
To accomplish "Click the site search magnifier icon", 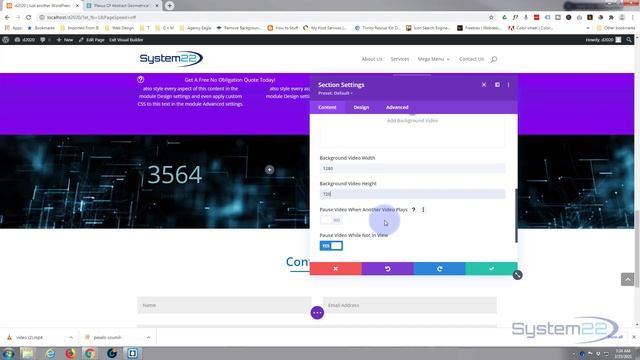I will pos(494,59).
